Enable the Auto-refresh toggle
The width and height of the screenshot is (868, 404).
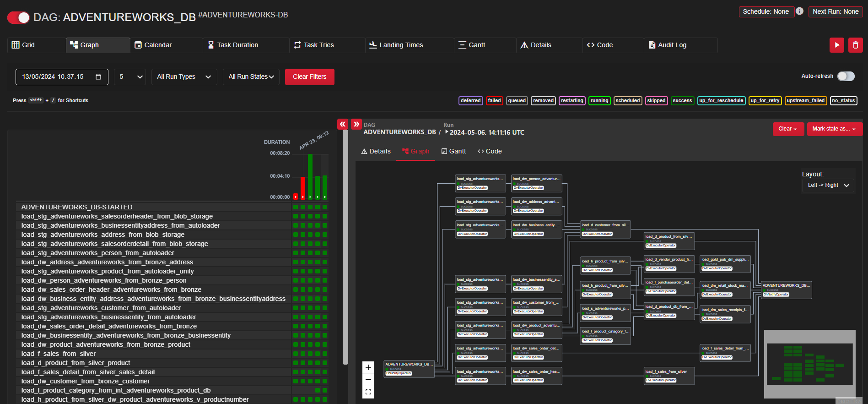[846, 76]
